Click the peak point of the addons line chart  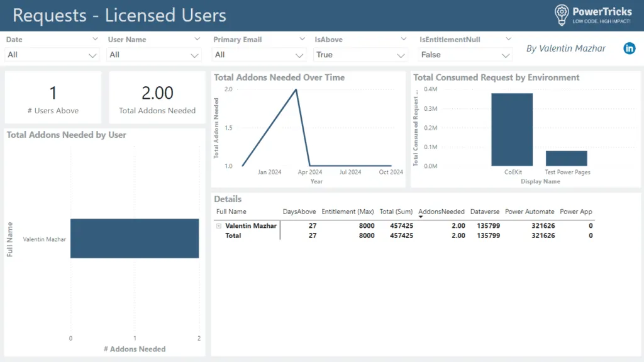click(296, 89)
